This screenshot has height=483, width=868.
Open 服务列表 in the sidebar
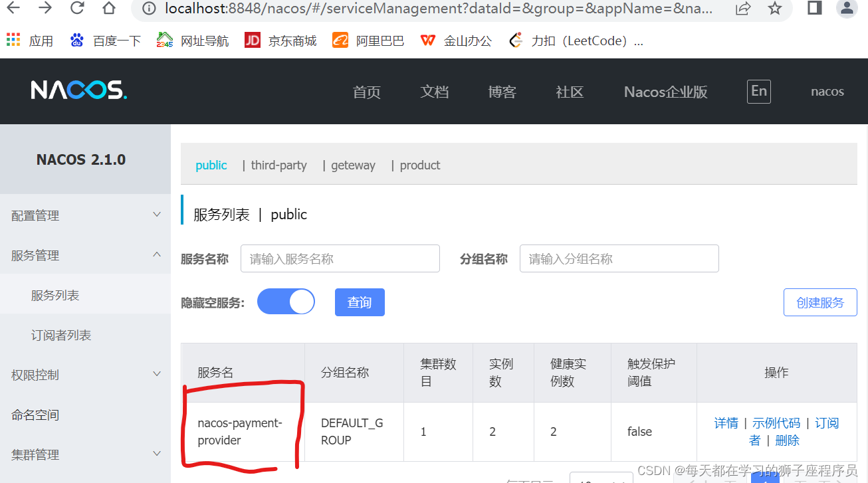(x=85, y=295)
